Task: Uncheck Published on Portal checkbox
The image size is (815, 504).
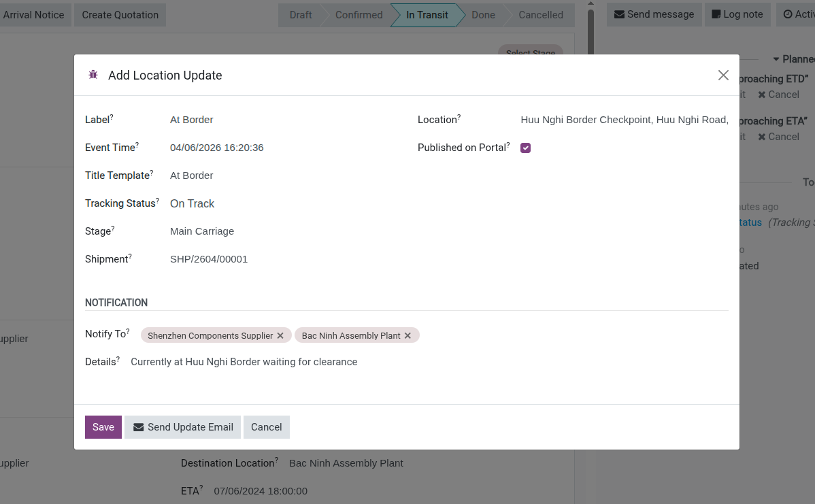Action: click(525, 148)
